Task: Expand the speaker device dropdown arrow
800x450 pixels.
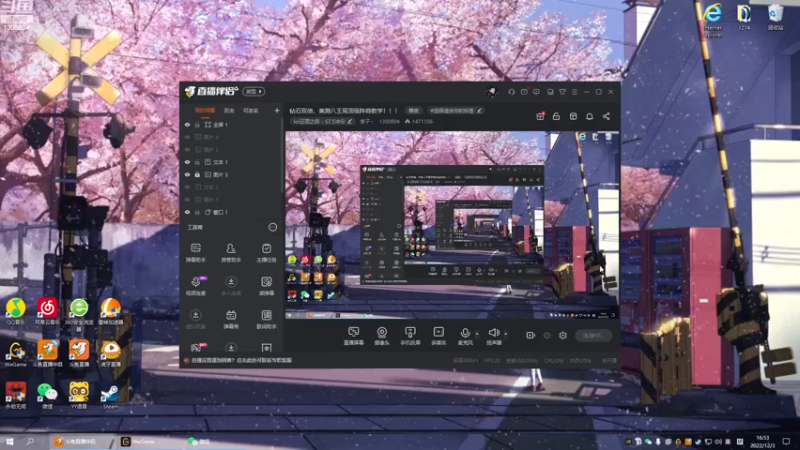Action: (506, 334)
